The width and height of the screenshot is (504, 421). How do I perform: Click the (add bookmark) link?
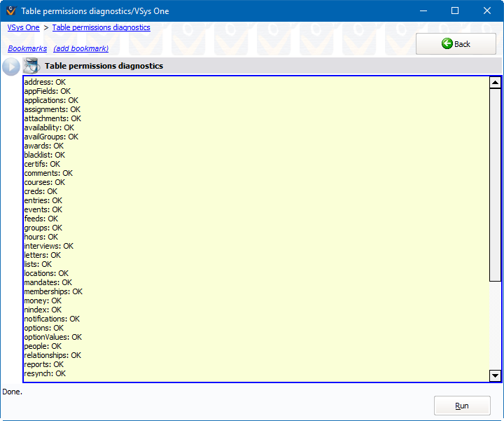[x=81, y=48]
